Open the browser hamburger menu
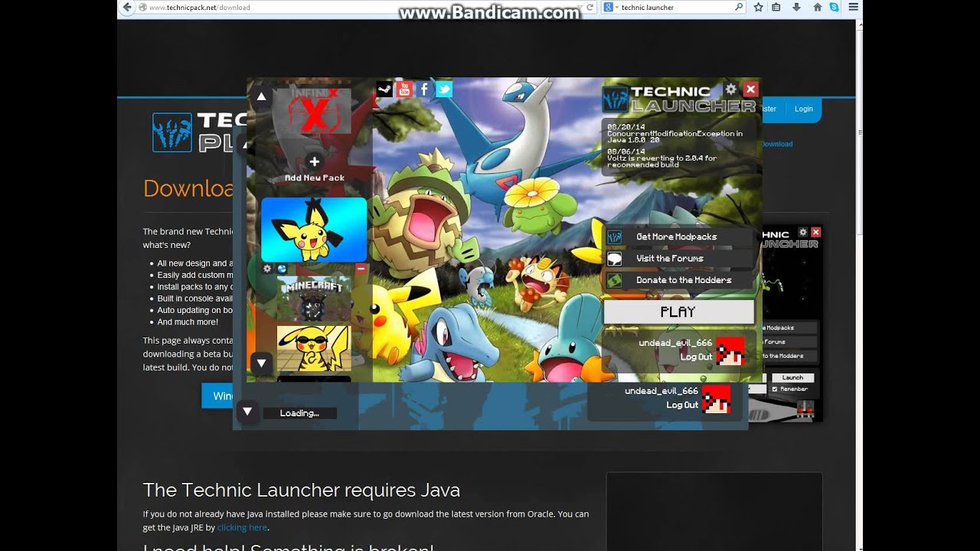The image size is (980, 551). click(854, 7)
